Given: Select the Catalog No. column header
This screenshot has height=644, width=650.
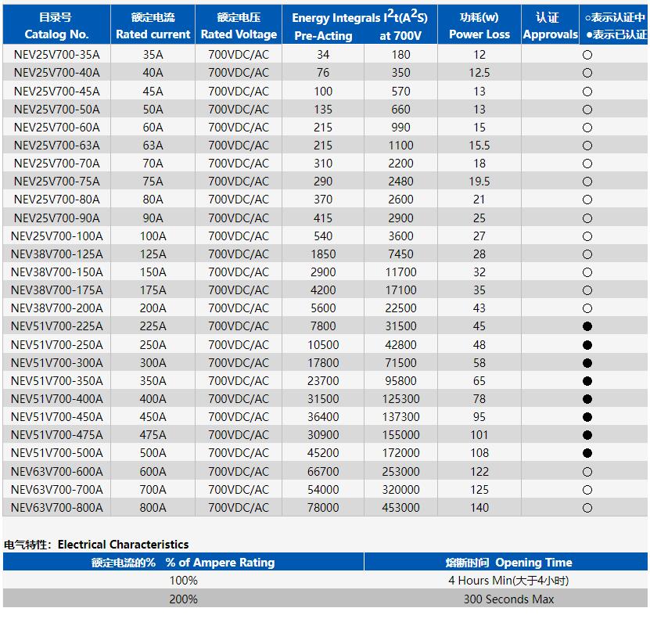Looking at the screenshot, I should click(56, 26).
